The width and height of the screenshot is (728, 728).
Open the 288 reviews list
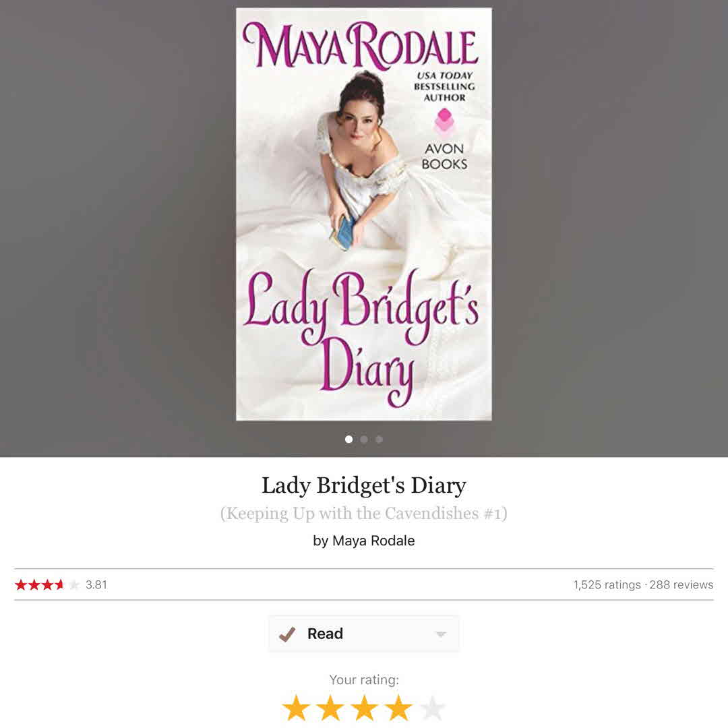click(x=681, y=584)
